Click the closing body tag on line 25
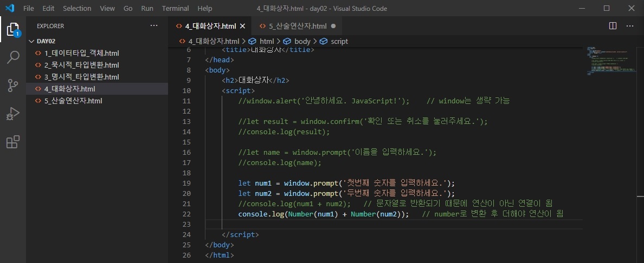The width and height of the screenshot is (644, 263). (220, 245)
